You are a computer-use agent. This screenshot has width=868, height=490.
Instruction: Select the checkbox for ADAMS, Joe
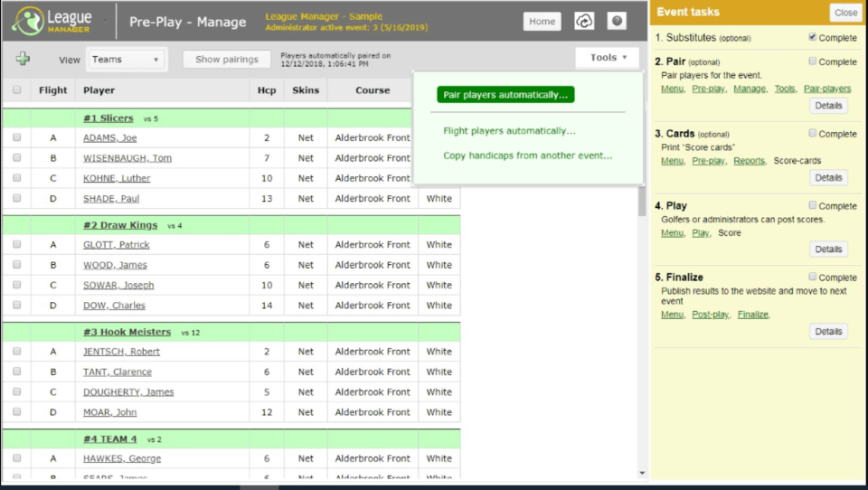pyautogui.click(x=16, y=137)
